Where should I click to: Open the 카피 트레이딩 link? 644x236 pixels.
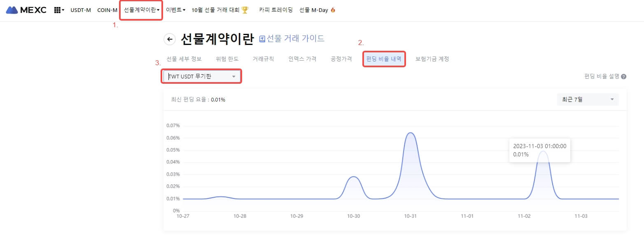tap(275, 10)
